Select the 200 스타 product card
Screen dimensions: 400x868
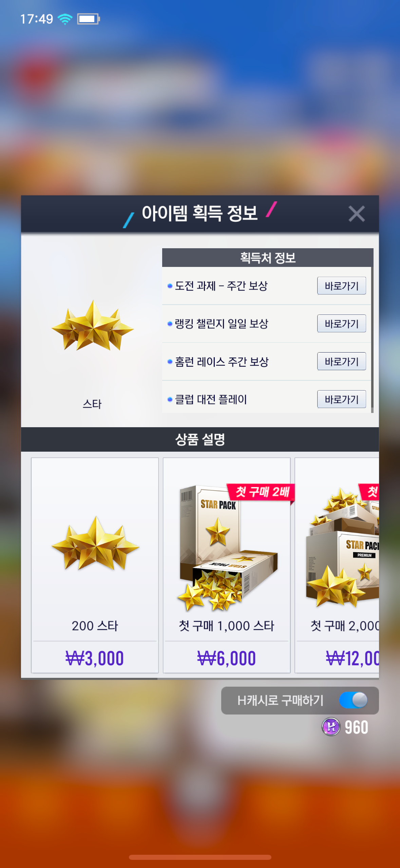[95, 565]
